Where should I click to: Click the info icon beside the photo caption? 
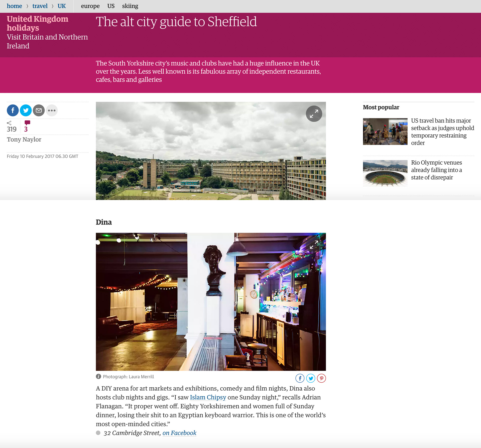[98, 376]
